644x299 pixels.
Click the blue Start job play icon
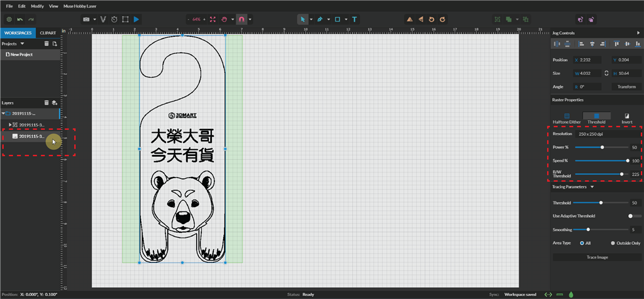pyautogui.click(x=136, y=20)
